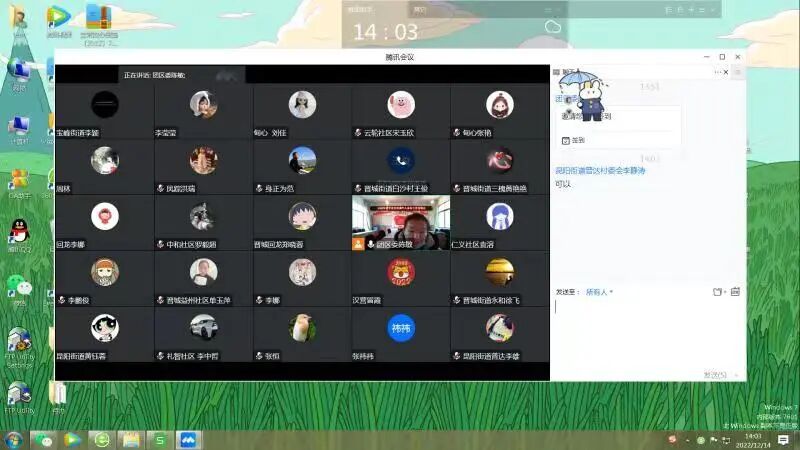Viewport: 800px width, 450px height.
Task: Click cartoon avatar of 晋城回龙郑晓蓉
Action: point(302,216)
